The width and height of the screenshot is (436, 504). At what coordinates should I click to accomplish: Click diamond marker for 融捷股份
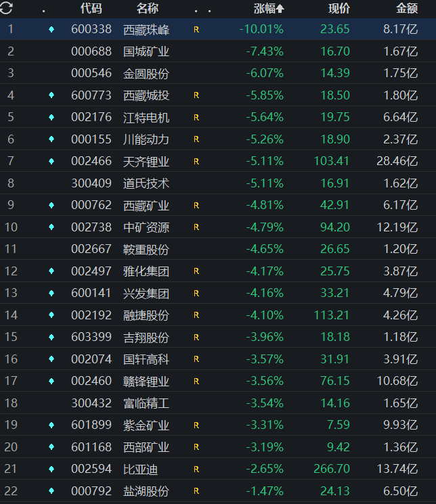coord(51,315)
